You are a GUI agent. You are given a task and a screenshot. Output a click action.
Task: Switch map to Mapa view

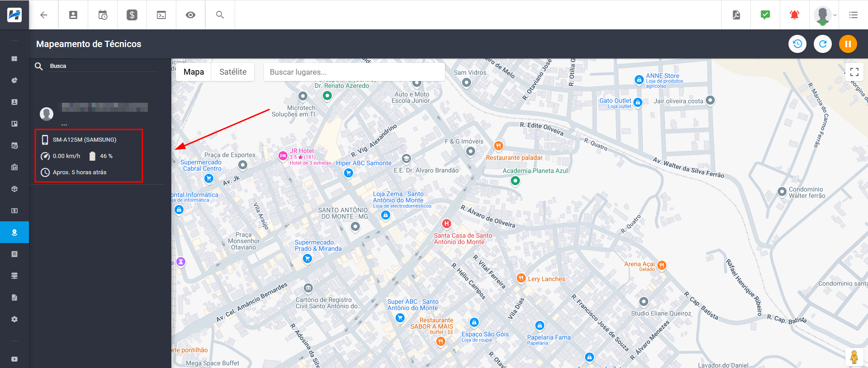coord(193,72)
